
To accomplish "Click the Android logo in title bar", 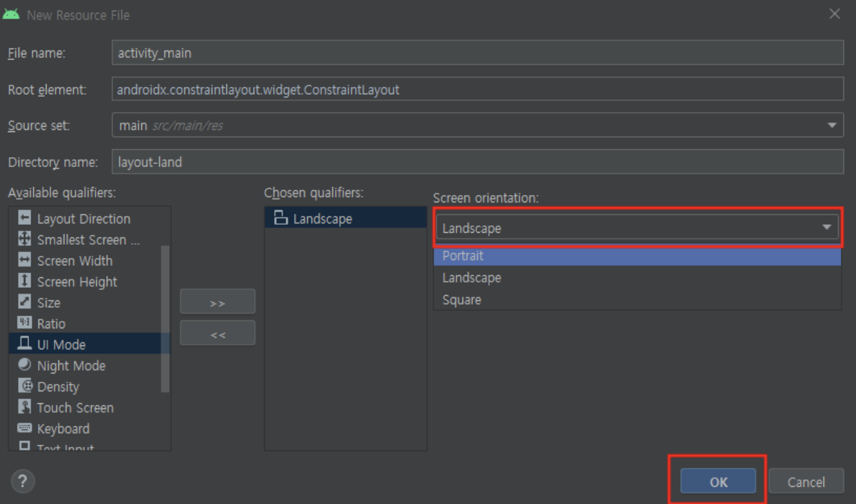I will pos(11,14).
